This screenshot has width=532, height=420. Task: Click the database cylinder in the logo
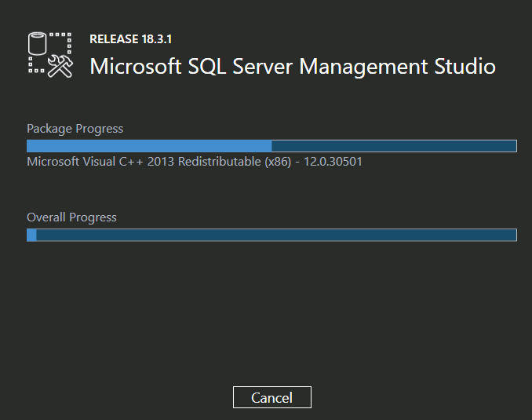pos(37,43)
